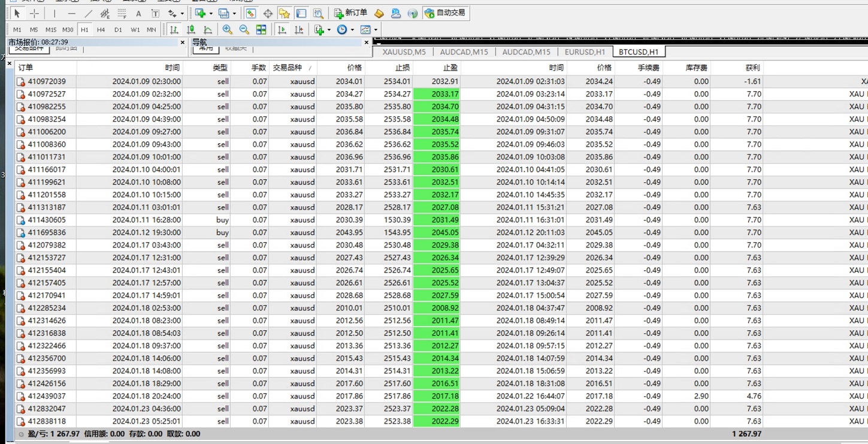868x444 pixels.
Task: Open the indicators list dropdown arrow
Action: (329, 29)
